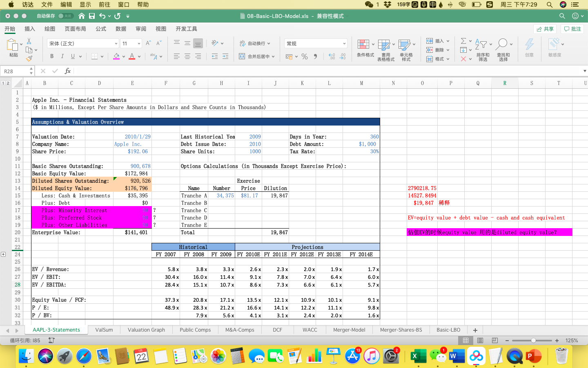Apply Bold formatting
588x368 pixels.
click(x=52, y=56)
